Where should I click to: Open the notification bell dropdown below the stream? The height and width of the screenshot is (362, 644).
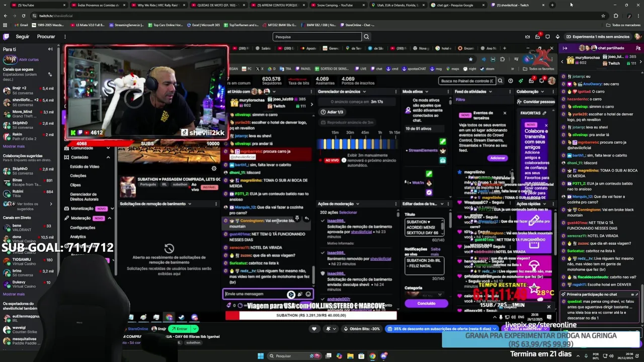pos(331,329)
